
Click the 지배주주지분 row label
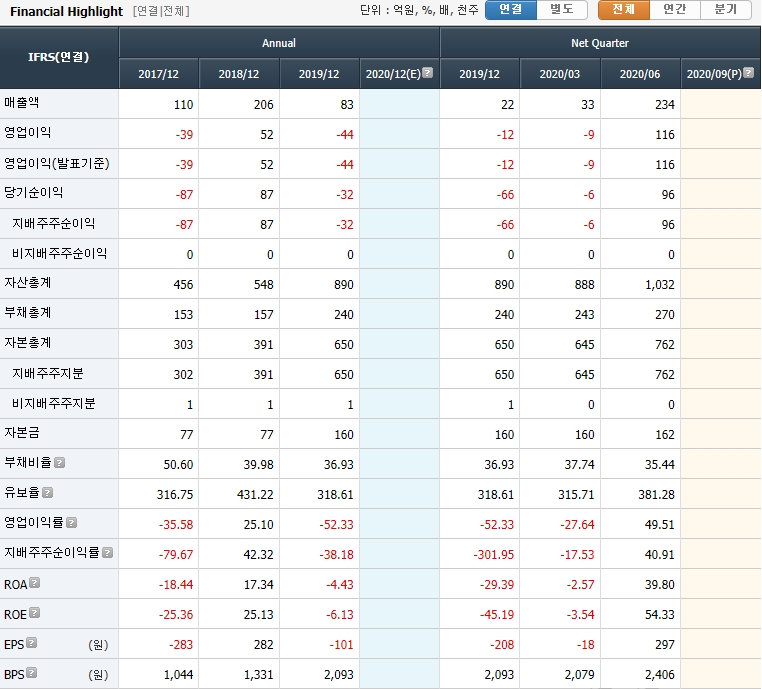point(48,373)
